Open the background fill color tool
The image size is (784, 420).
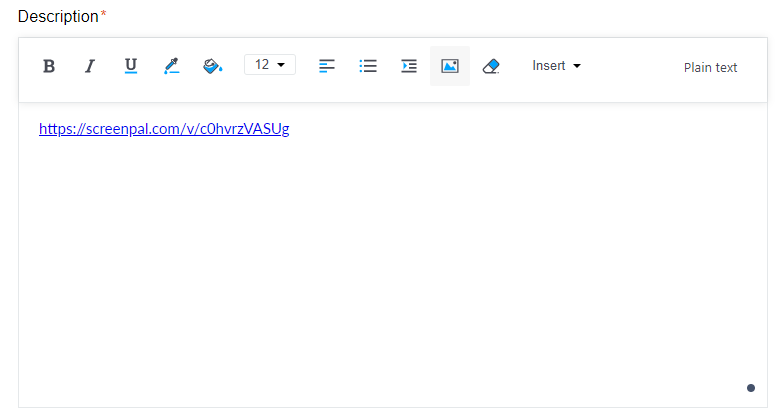pyautogui.click(x=212, y=66)
